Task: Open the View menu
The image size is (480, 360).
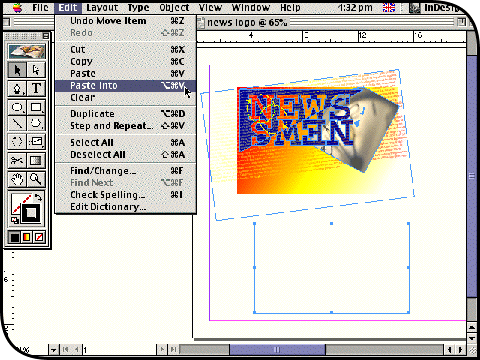Action: click(x=210, y=7)
